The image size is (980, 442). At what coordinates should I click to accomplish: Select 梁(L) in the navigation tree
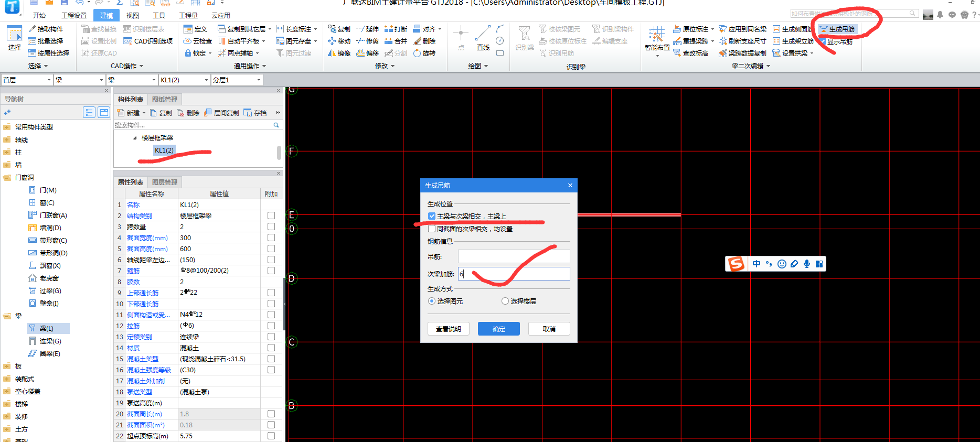[x=48, y=328]
